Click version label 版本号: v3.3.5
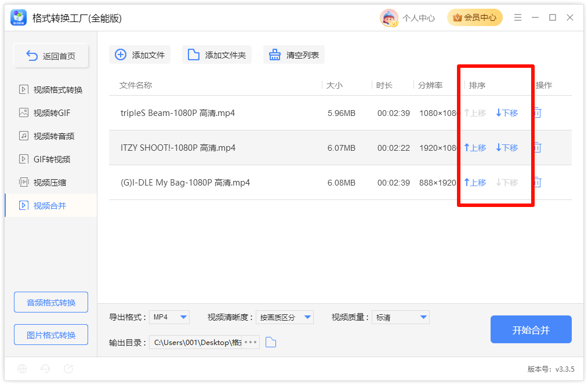 [551, 369]
